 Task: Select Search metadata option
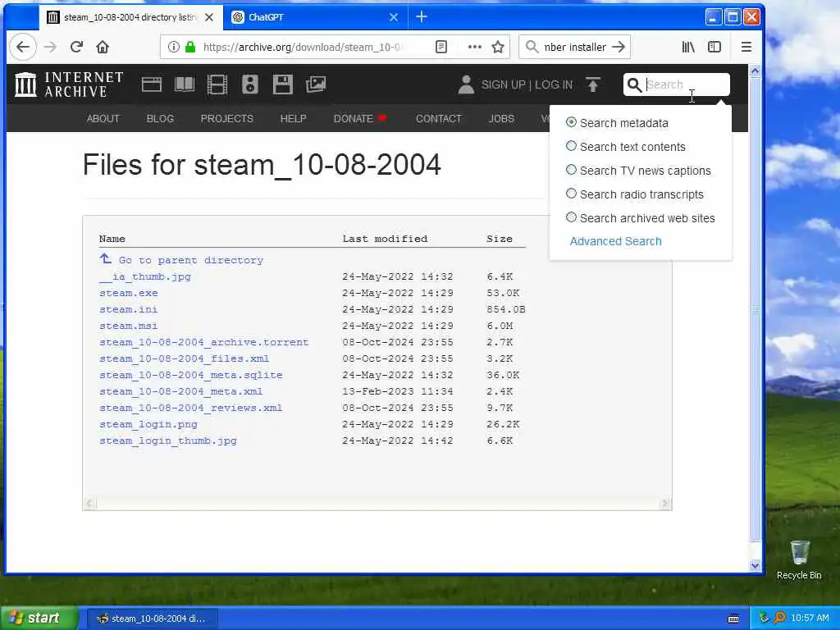(x=571, y=123)
